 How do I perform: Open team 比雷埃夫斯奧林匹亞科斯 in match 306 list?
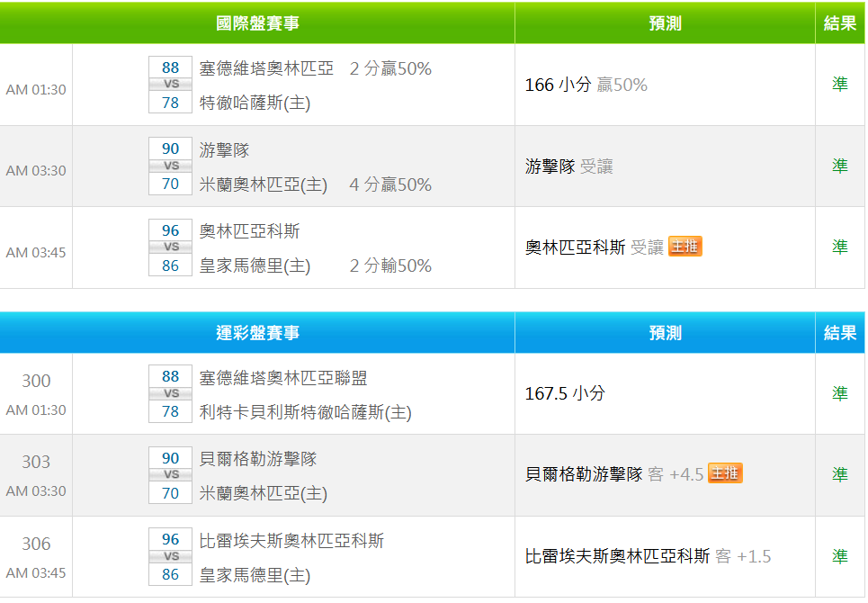click(x=291, y=541)
